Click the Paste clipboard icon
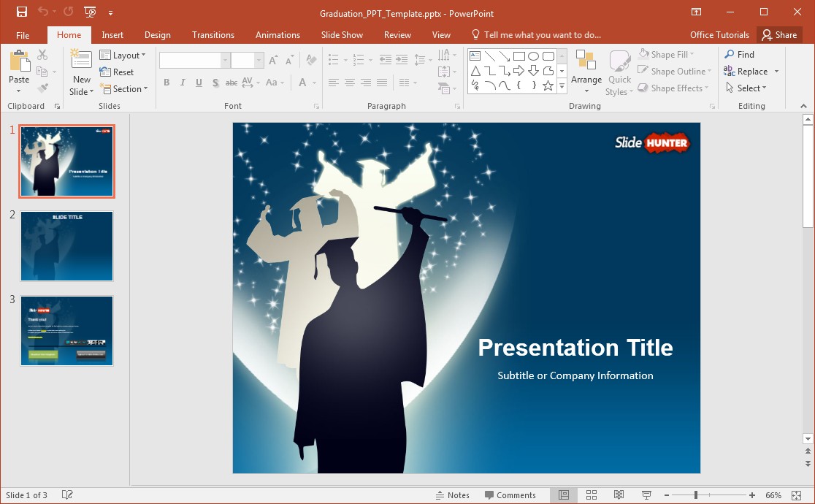Image resolution: width=815 pixels, height=504 pixels. coord(19,61)
